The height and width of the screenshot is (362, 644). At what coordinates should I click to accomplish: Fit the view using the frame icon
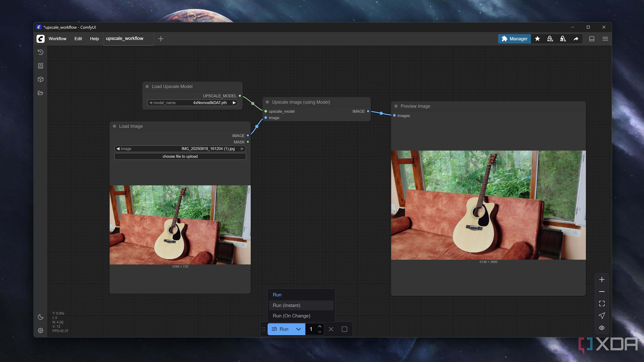pos(602,304)
